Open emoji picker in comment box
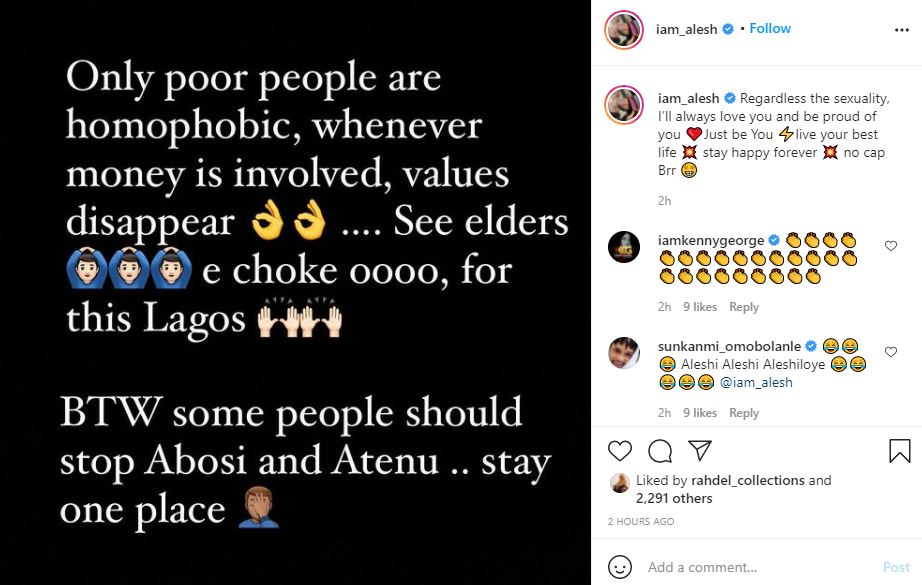 tap(621, 567)
